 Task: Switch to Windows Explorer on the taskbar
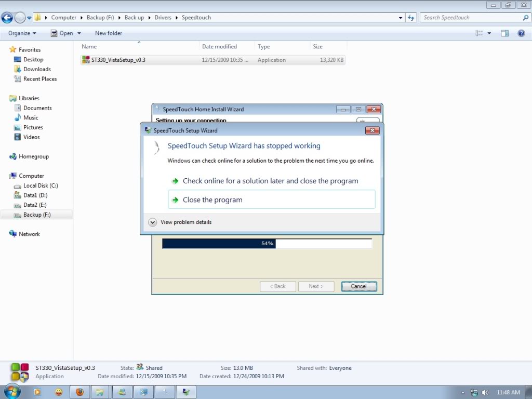coord(100,392)
